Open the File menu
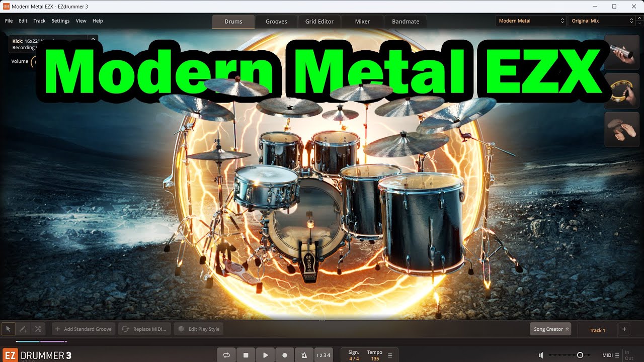This screenshot has width=644, height=362. pyautogui.click(x=9, y=21)
